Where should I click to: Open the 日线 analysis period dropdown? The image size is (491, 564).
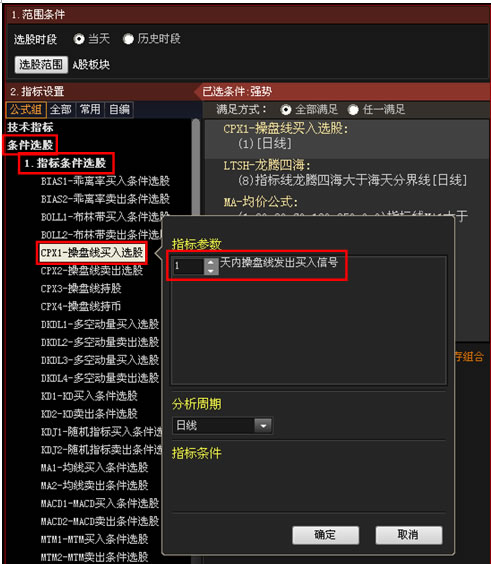(x=263, y=426)
